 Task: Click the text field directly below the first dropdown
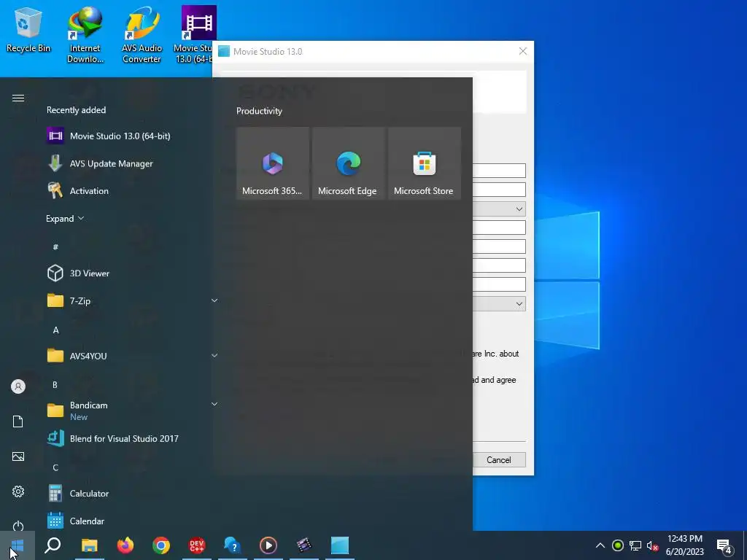(x=499, y=227)
